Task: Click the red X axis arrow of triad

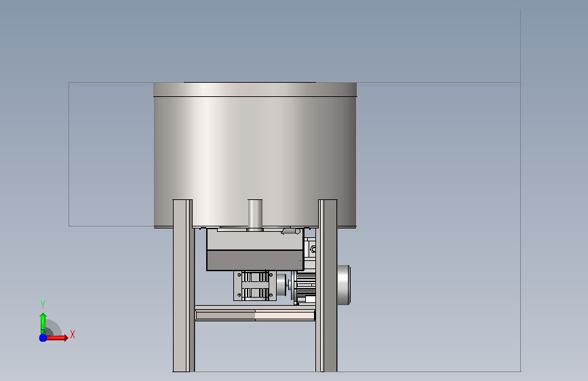Action: (x=58, y=338)
